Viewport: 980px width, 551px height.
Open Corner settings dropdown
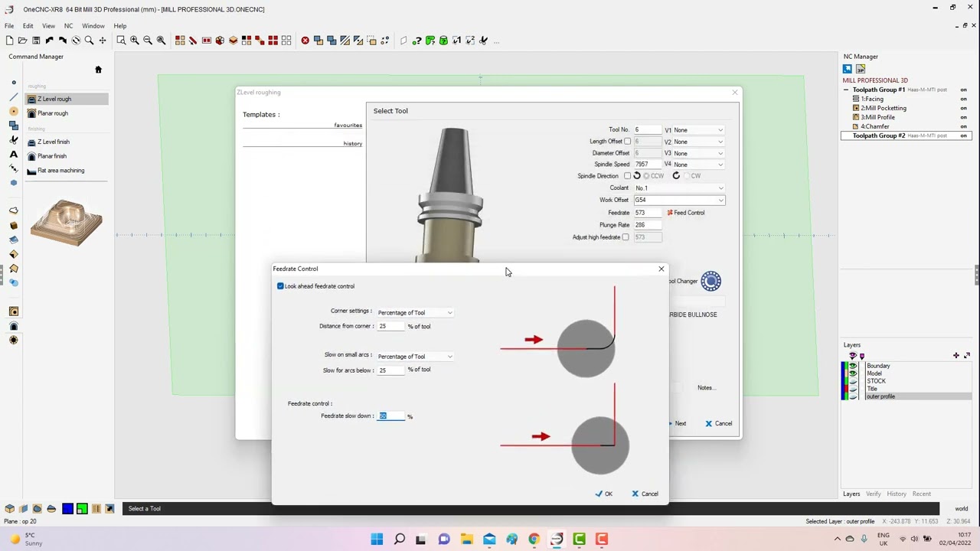click(x=415, y=312)
